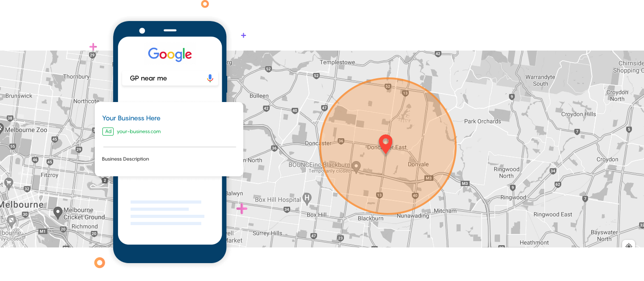Click the location crosshair icon at bottom right

click(x=629, y=246)
